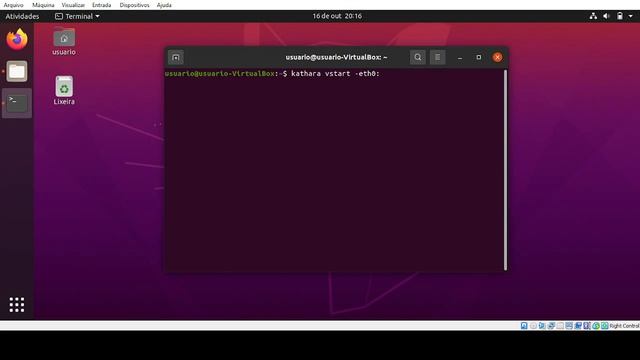The height and width of the screenshot is (360, 640).
Task: Select the usuario home folder desktop icon
Action: (64, 42)
